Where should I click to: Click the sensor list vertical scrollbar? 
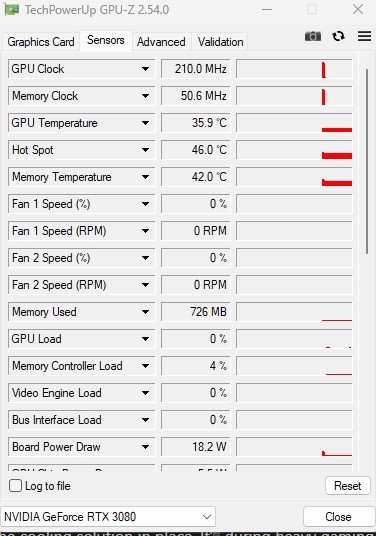point(367,161)
